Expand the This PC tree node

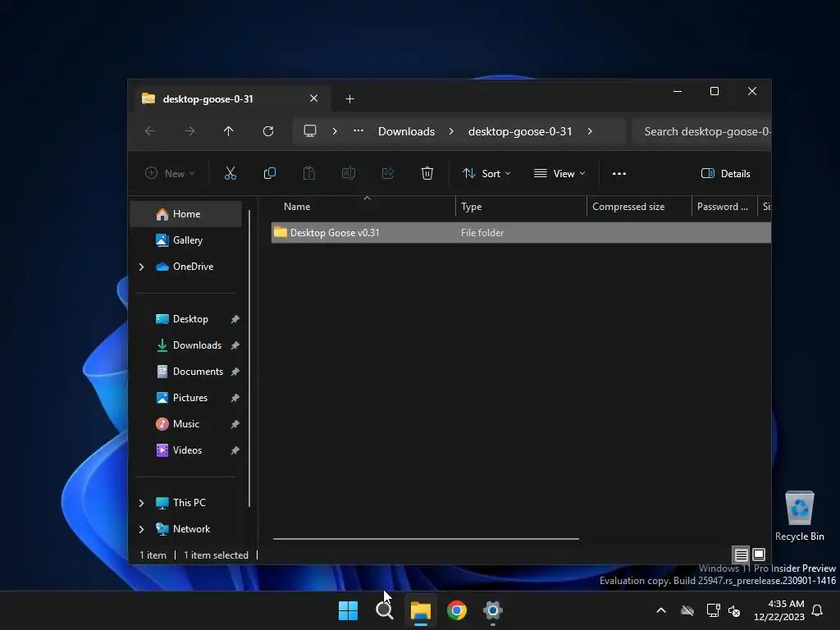[141, 503]
